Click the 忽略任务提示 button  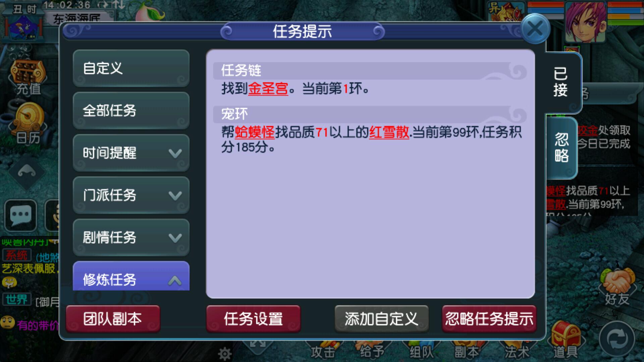pyautogui.click(x=489, y=319)
